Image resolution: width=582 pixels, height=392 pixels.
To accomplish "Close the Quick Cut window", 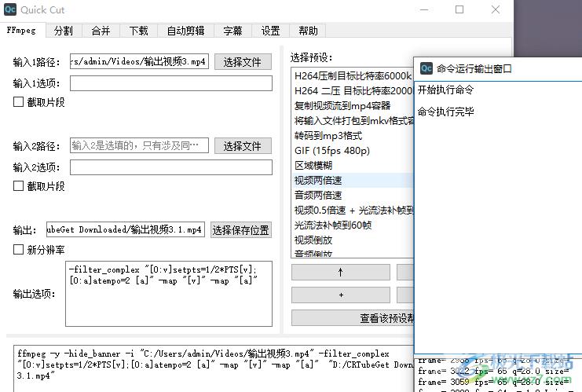I will click(495, 9).
